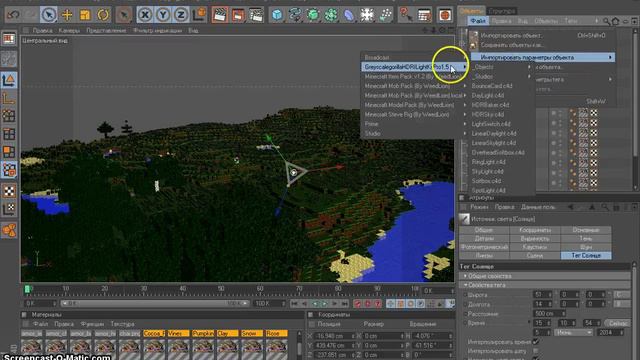This screenshot has height=360, width=640.
Task: Expand the _Studios submenu entry
Action: pos(502,76)
